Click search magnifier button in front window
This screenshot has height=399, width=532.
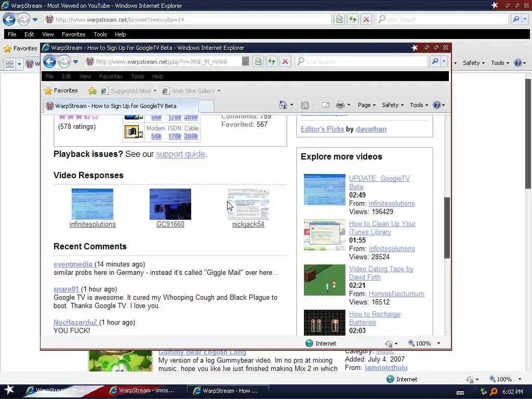435,61
